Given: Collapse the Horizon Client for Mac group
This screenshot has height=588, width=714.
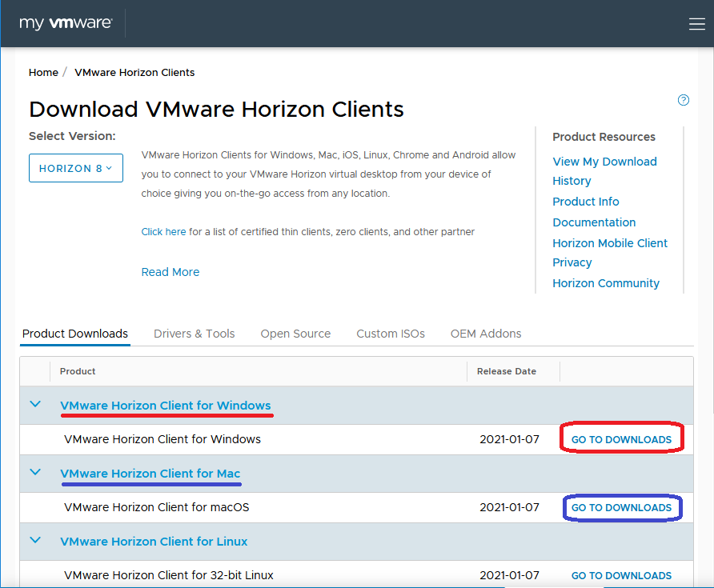Looking at the screenshot, I should [35, 473].
